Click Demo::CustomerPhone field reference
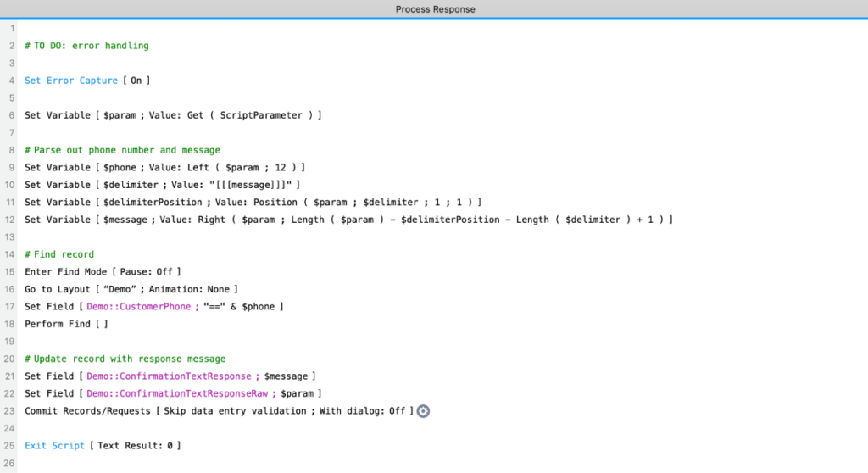 point(138,307)
